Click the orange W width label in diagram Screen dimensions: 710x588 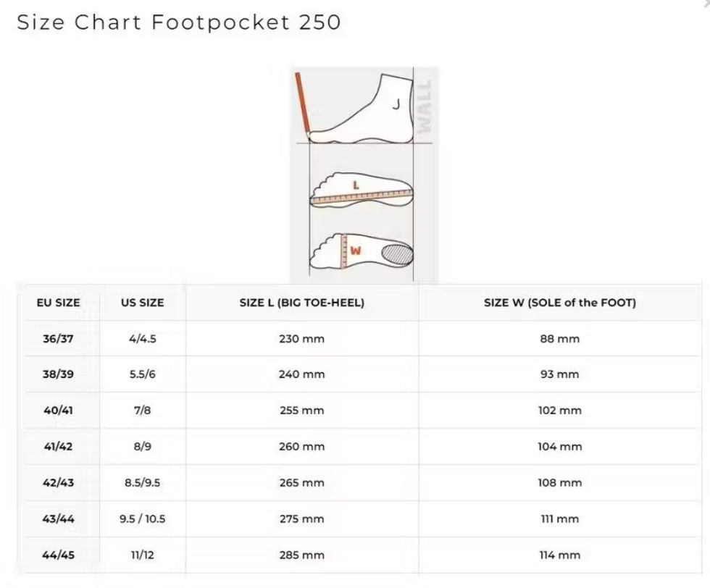(x=356, y=251)
